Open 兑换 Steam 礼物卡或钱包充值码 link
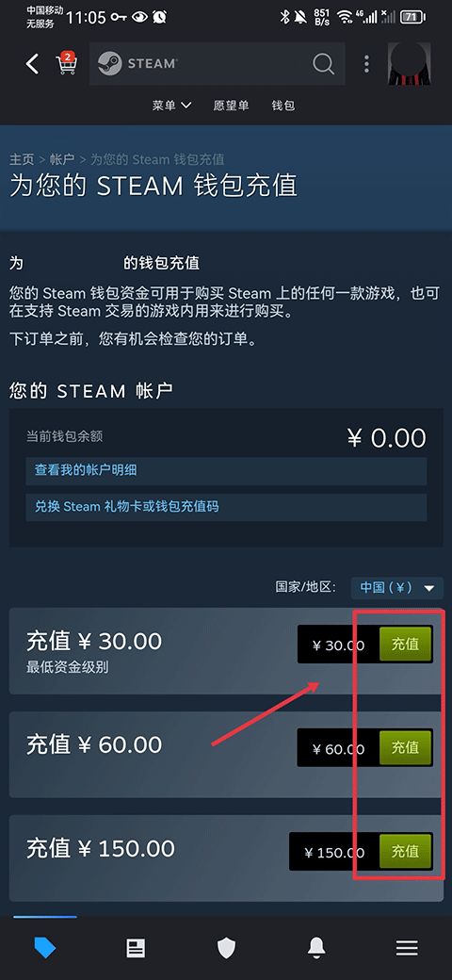452x980 pixels. (226, 507)
